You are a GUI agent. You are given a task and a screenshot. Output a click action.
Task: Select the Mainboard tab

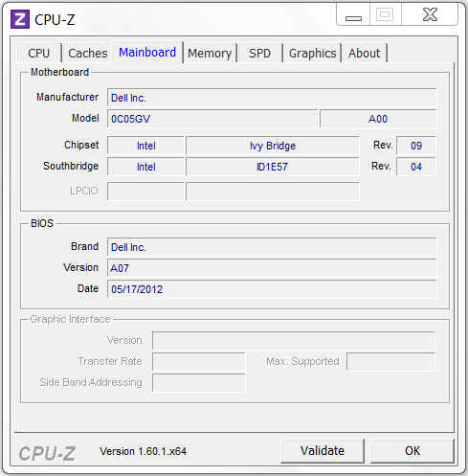pyautogui.click(x=147, y=53)
